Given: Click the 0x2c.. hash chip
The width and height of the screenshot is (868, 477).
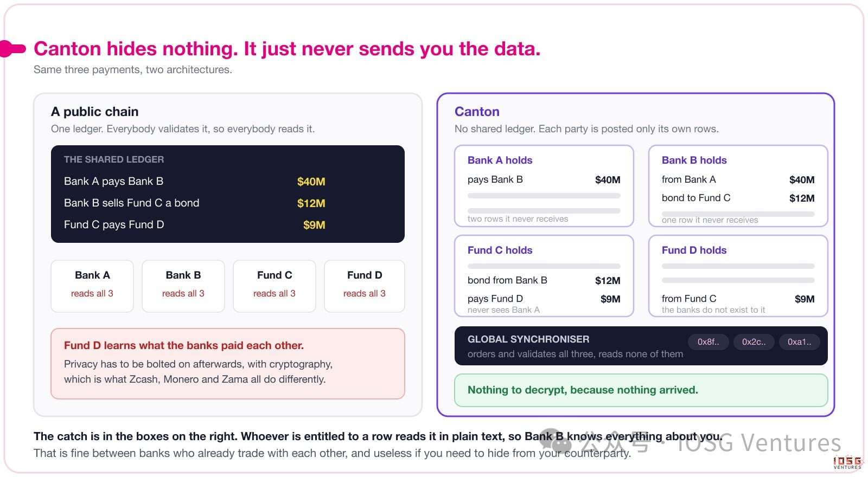Looking at the screenshot, I should click(754, 342).
